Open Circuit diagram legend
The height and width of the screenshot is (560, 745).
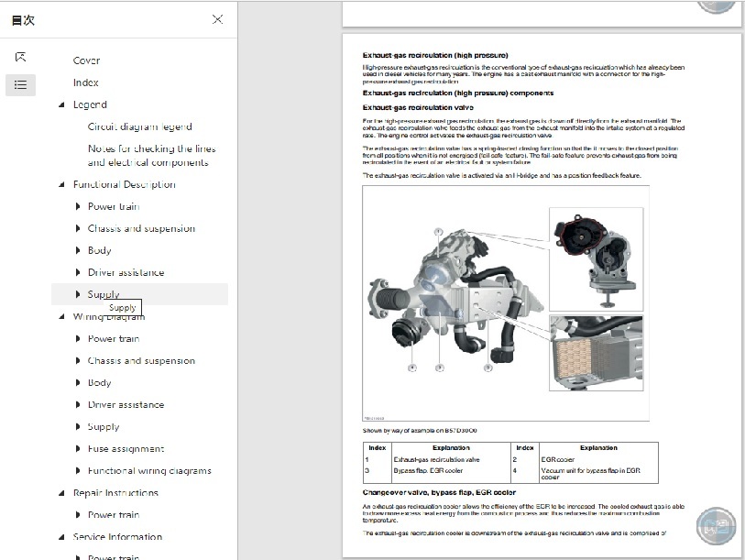coord(139,126)
